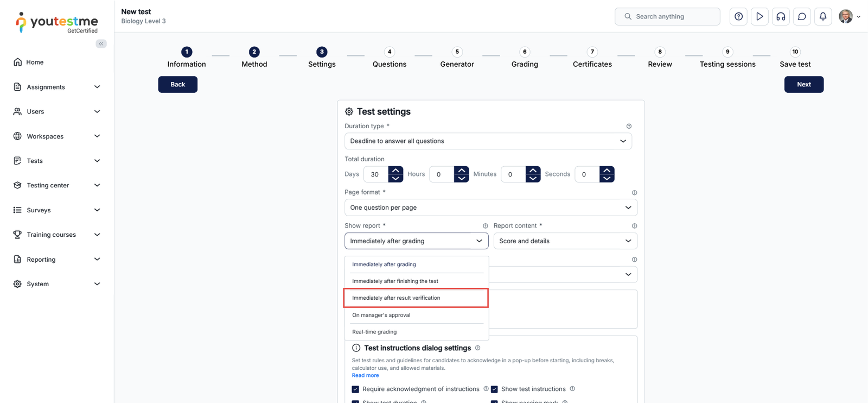Open the help question mark icon in header
Viewport: 868px width, 403px height.
(738, 17)
